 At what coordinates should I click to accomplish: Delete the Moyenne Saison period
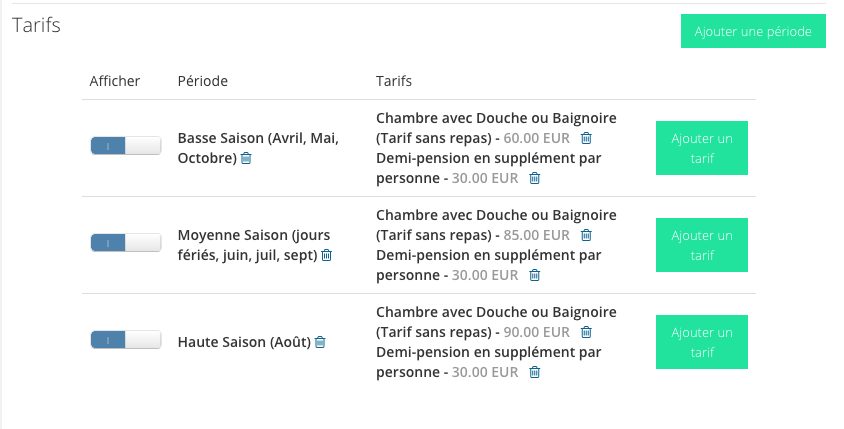tap(326, 255)
